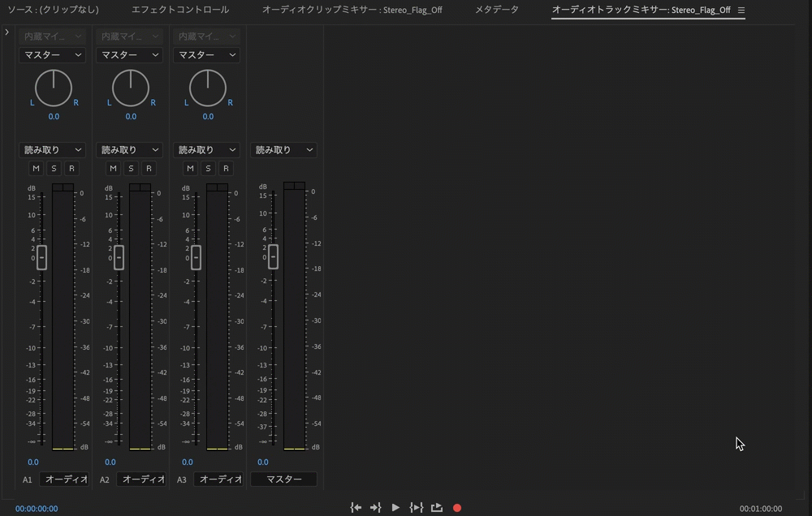This screenshot has height=516, width=812.
Task: Mute track A3
Action: pos(190,168)
